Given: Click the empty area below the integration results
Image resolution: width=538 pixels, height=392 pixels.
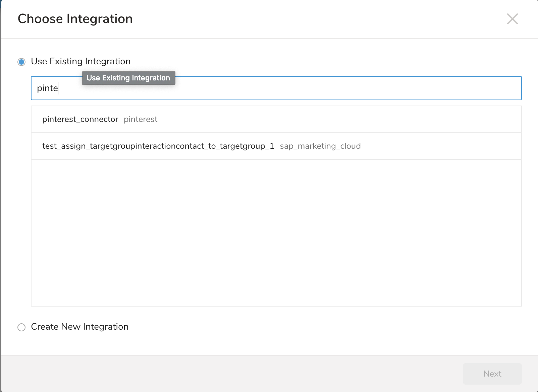Looking at the screenshot, I should point(276,233).
